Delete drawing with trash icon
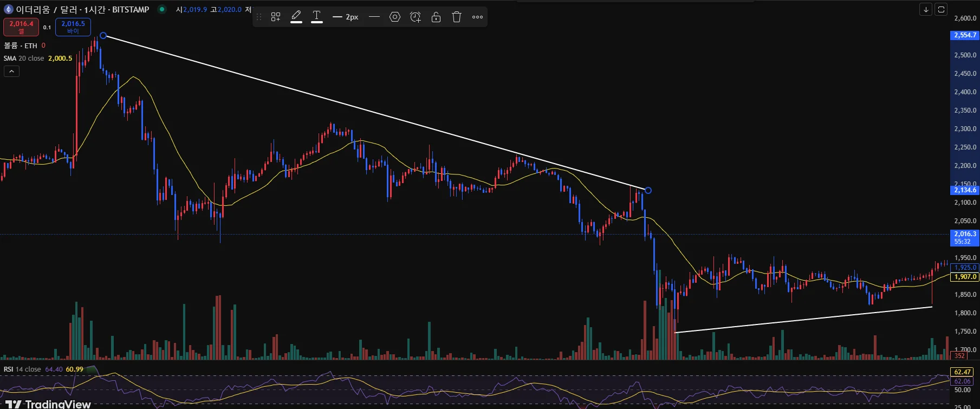 457,17
